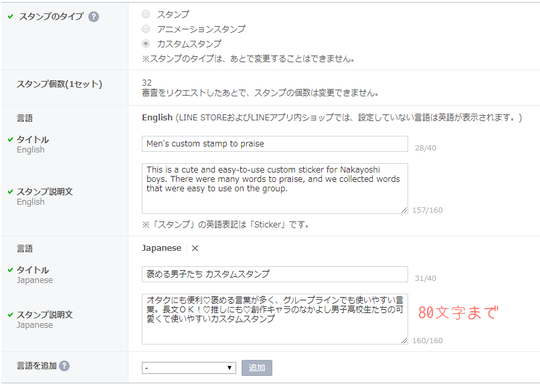Select the スタンプ radio option
This screenshot has width=540, height=392.
146,14
